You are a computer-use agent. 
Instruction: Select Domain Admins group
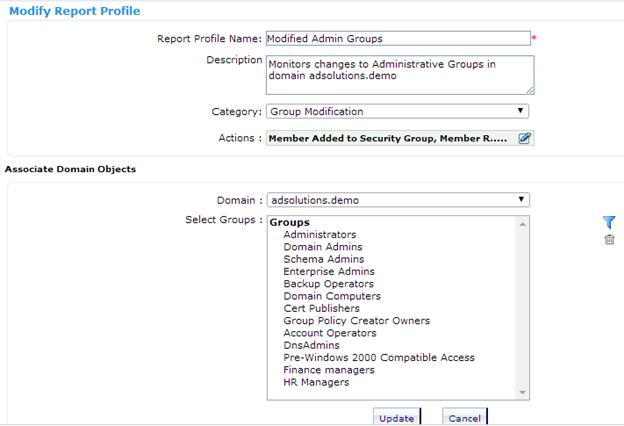[x=323, y=247]
